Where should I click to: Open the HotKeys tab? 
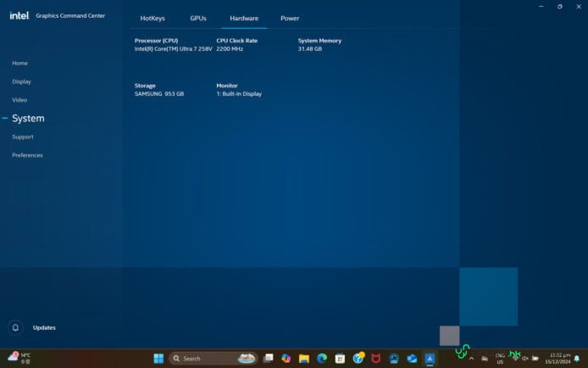point(153,18)
